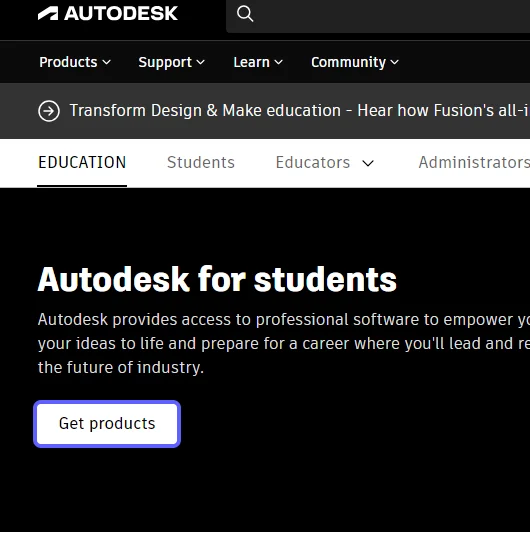
Task: Click the 'the future of industry.' text
Action: [121, 367]
